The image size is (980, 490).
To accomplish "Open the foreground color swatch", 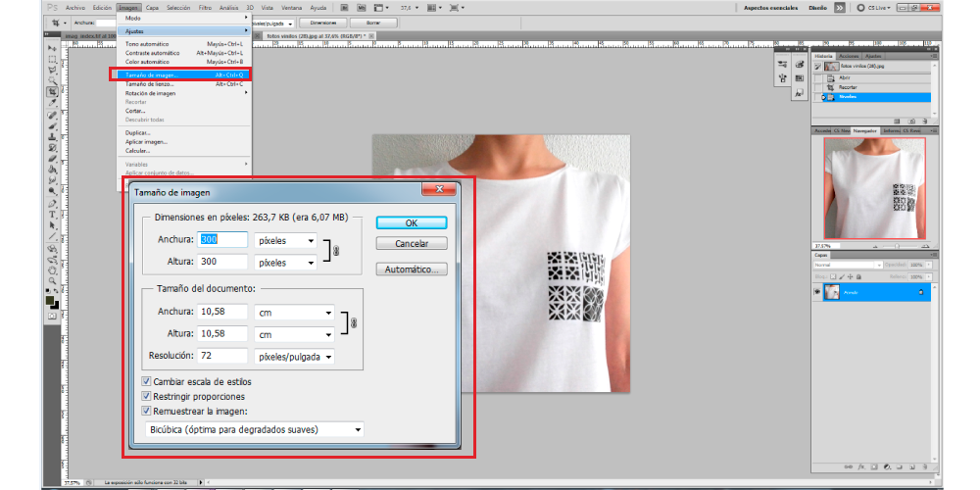I will (x=50, y=301).
